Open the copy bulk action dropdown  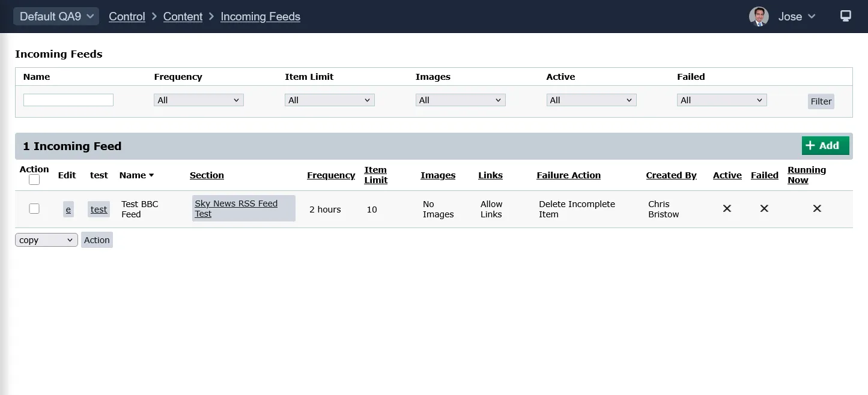pos(46,240)
